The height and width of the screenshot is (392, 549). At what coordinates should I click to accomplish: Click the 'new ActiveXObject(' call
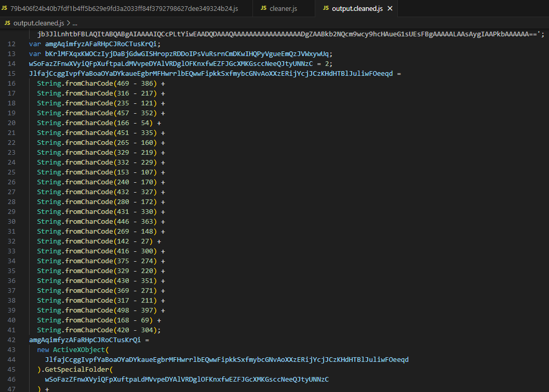point(73,349)
